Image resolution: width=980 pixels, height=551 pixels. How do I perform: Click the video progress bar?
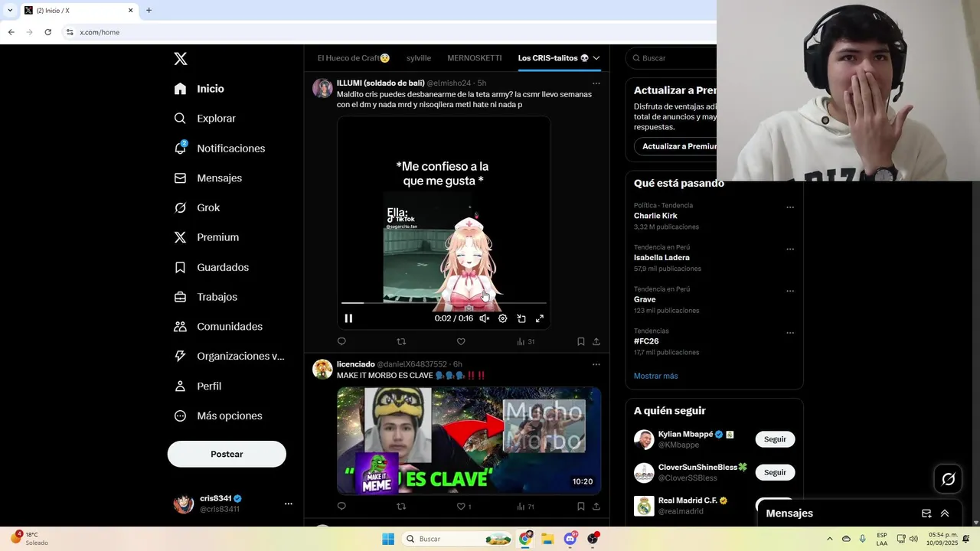pyautogui.click(x=444, y=303)
